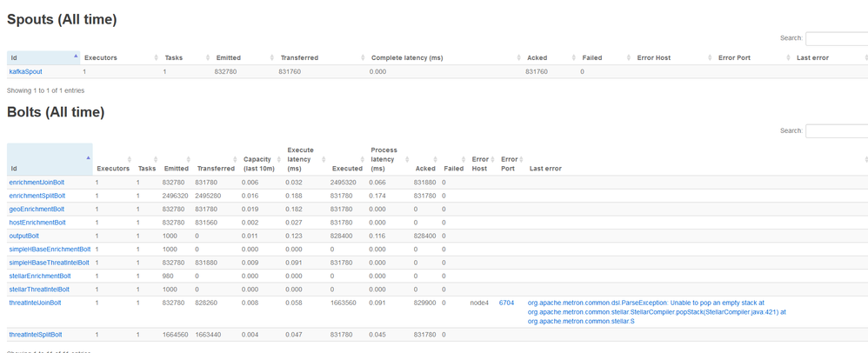The image size is (868, 353).
Task: Open threatIntelJoinBolt link
Action: point(35,303)
